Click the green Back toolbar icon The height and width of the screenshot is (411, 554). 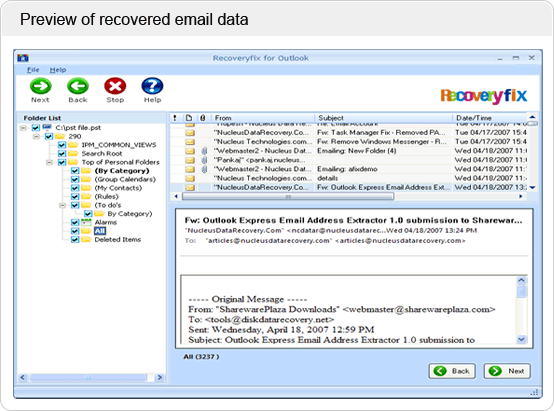pos(78,86)
